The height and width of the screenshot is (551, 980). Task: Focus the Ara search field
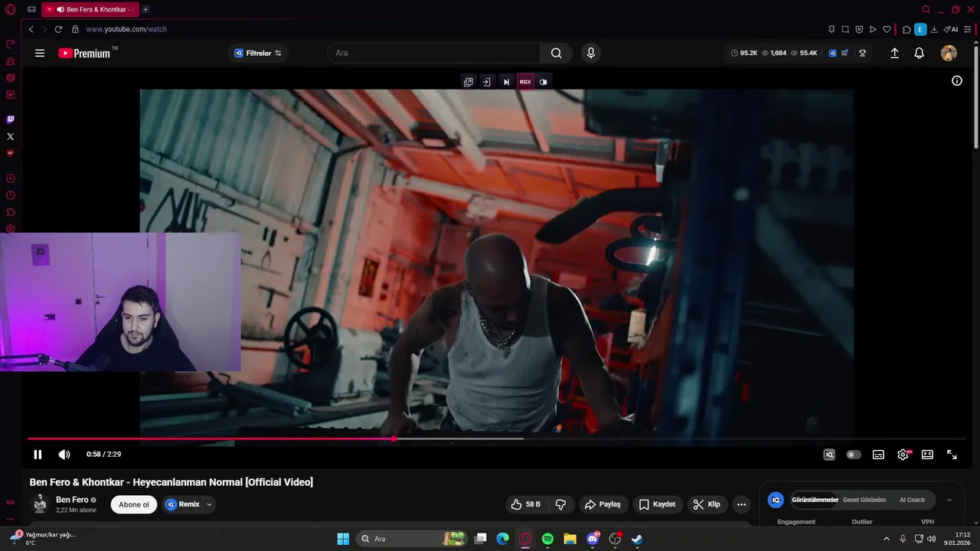pos(433,53)
